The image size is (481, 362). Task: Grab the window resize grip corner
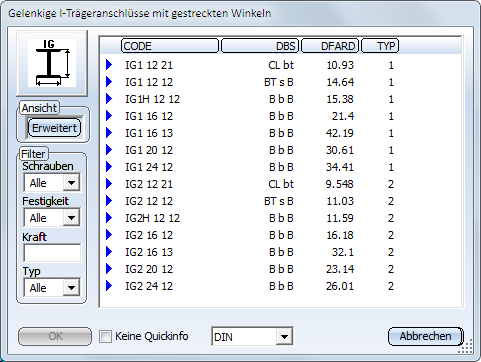(x=466, y=347)
